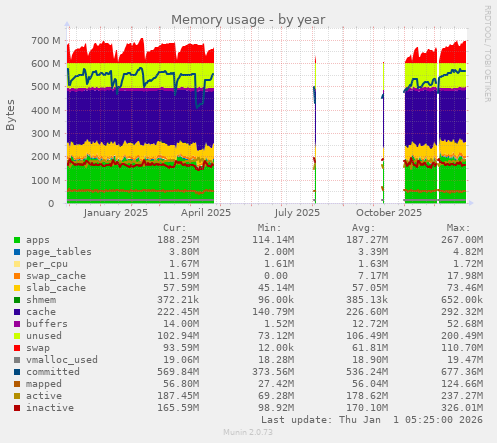Click the dark blue cache legend swatch
The width and height of the screenshot is (497, 443).
tap(17, 312)
